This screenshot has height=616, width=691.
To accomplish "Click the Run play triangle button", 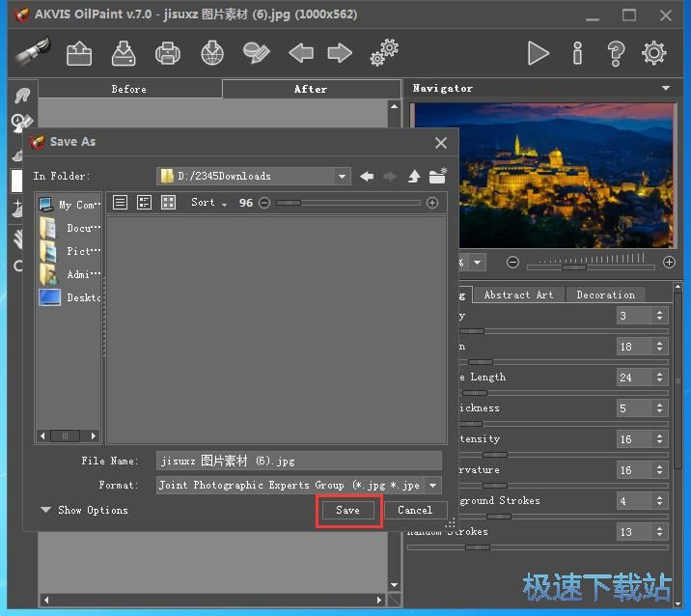I will 538,53.
